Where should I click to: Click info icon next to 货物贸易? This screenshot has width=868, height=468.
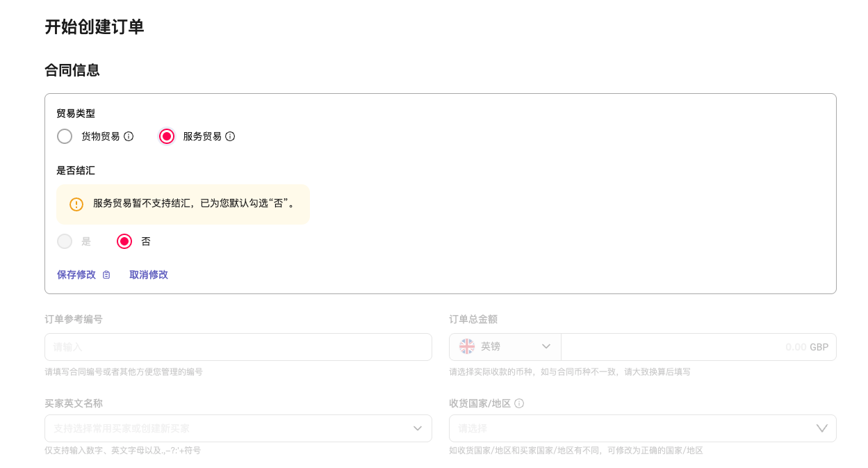click(129, 136)
